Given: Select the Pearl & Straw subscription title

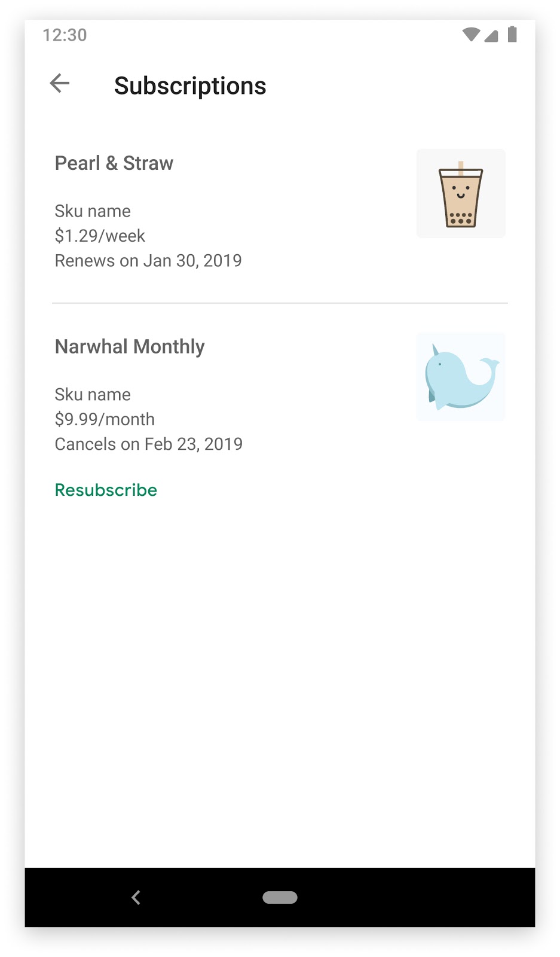Looking at the screenshot, I should pyautogui.click(x=114, y=163).
